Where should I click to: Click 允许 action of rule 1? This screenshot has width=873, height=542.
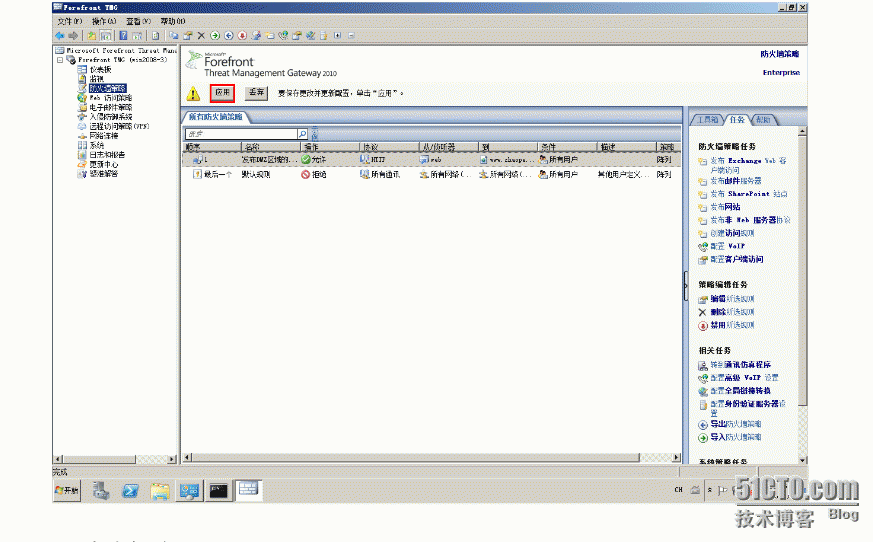(313, 159)
